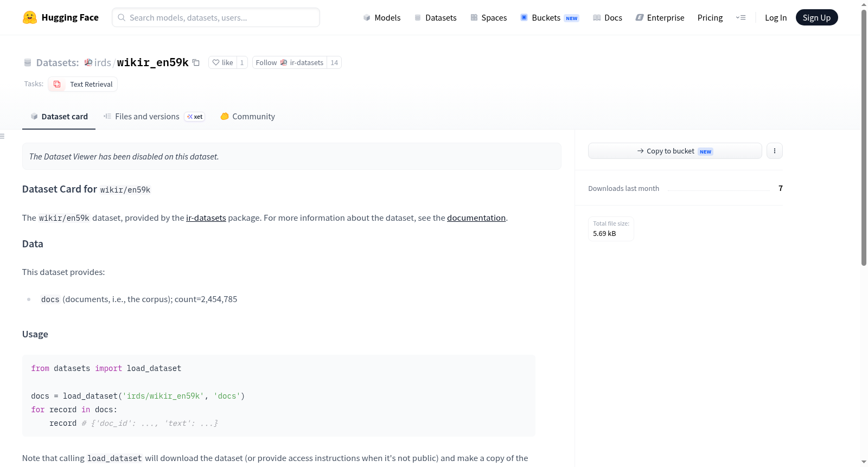
Task: Select the Dataset card tab
Action: [59, 116]
